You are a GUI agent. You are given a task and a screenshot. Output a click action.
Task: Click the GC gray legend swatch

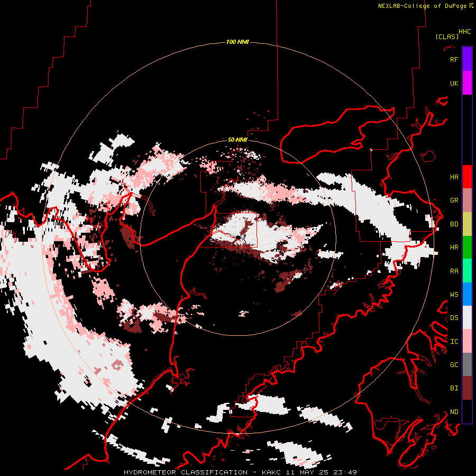(x=467, y=364)
